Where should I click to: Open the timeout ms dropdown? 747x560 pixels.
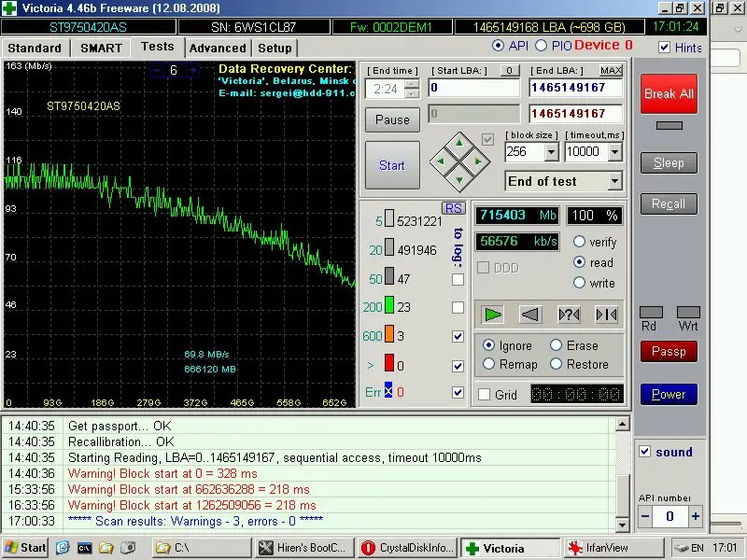(615, 152)
